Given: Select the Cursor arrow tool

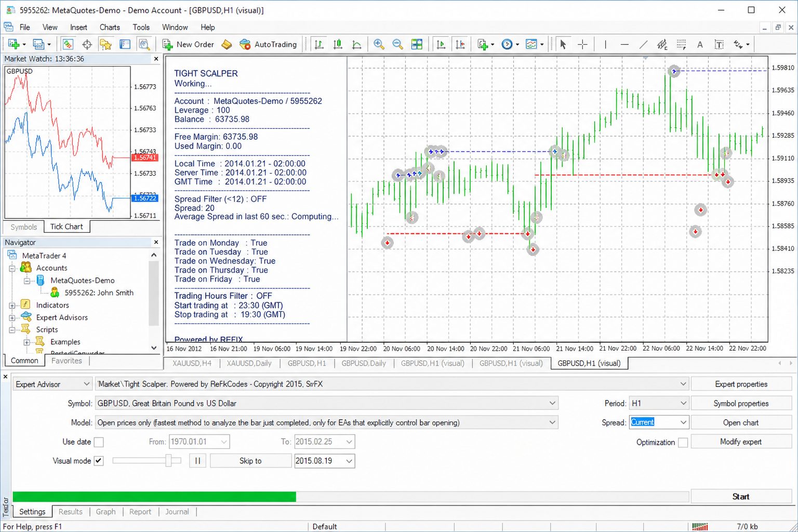Looking at the screenshot, I should coord(563,44).
